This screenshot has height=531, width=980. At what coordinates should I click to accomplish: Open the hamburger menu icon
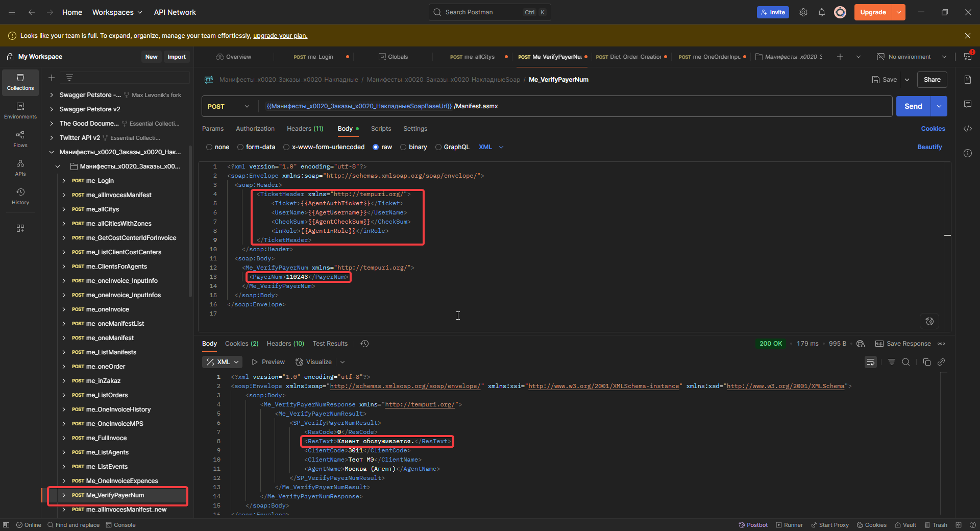pos(12,12)
